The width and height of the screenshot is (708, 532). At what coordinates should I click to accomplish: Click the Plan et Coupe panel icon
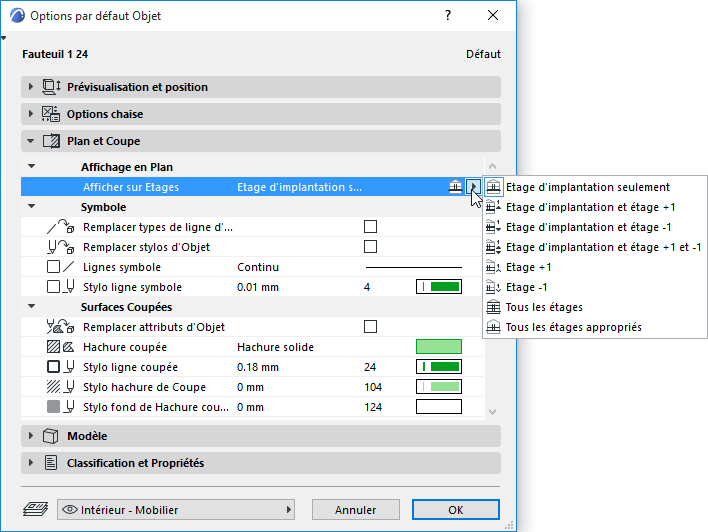(52, 142)
